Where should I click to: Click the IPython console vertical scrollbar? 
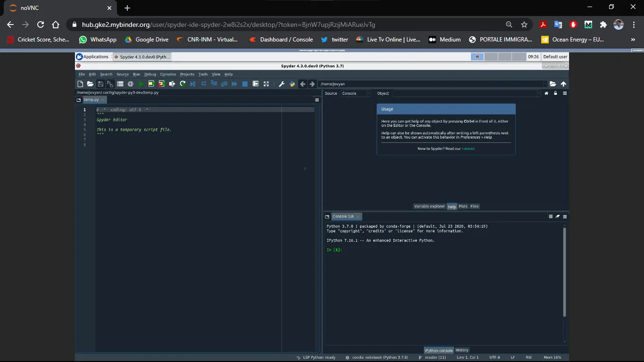click(x=564, y=272)
